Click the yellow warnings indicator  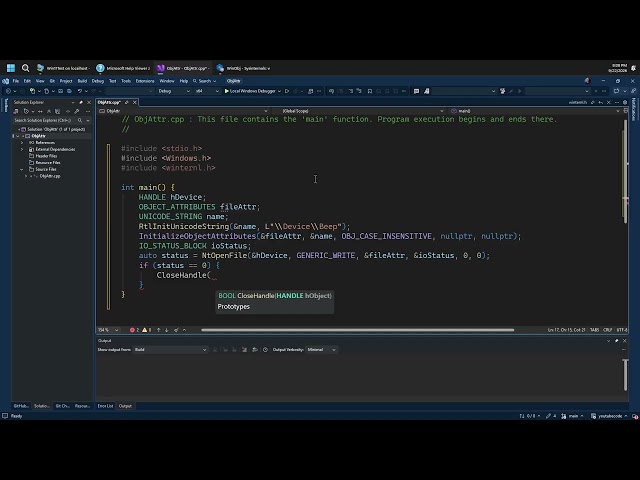[x=146, y=330]
